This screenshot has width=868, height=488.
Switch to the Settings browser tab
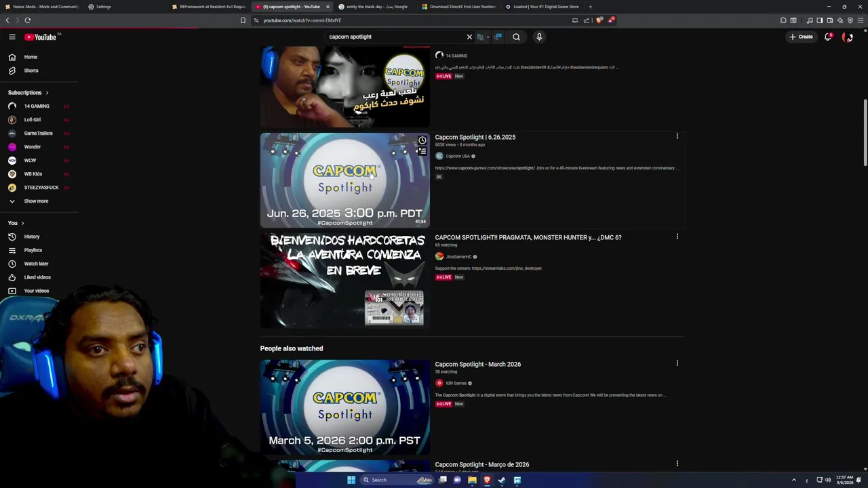tap(122, 7)
